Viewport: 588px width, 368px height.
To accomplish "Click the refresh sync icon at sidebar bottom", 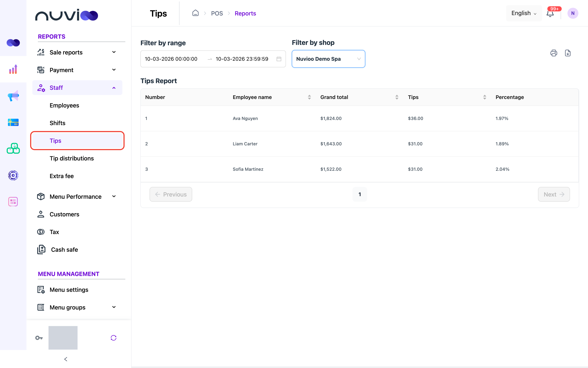I will click(114, 338).
